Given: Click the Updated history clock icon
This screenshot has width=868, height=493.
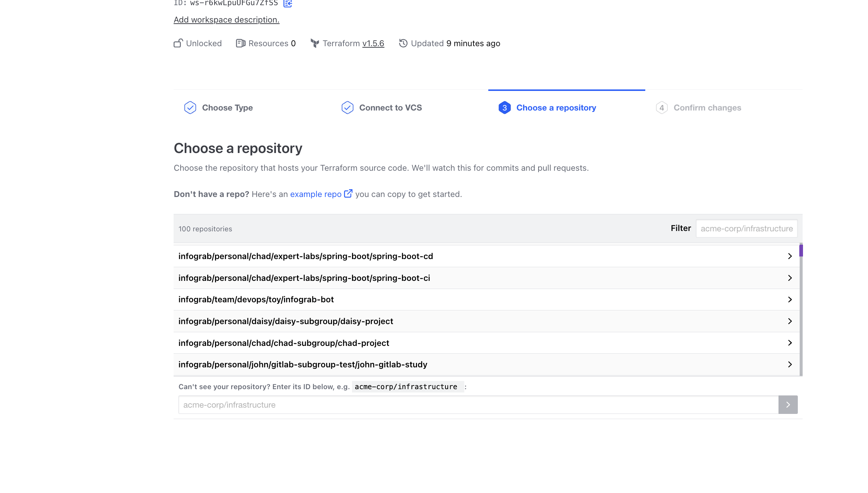Looking at the screenshot, I should coord(403,43).
